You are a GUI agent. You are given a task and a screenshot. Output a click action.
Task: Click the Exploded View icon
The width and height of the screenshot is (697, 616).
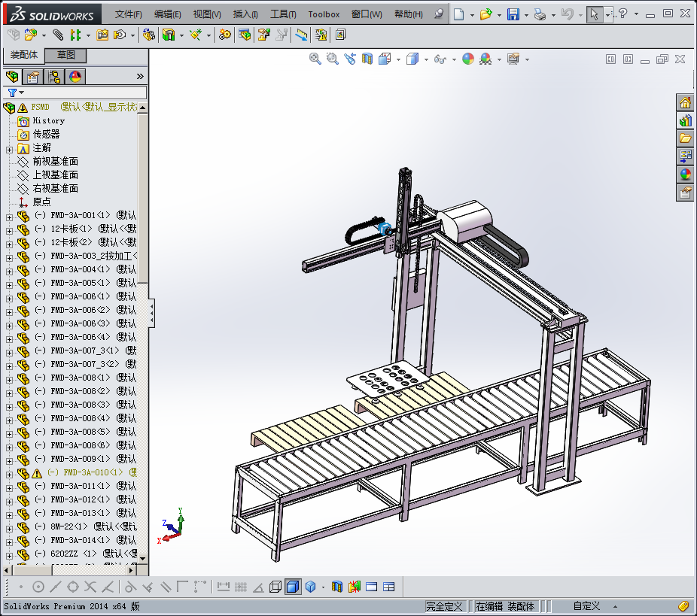[x=264, y=35]
